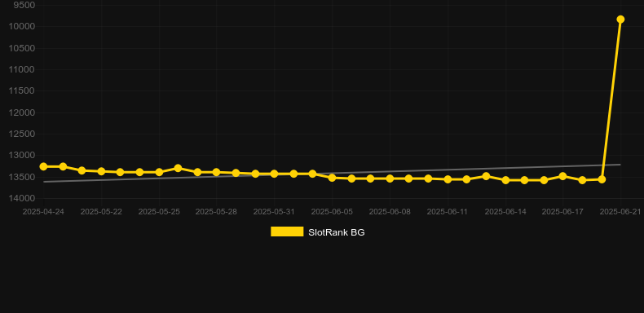Viewport: 644px width, 313px height.
Task: Click the data point above 2025-06-11
Action: pyautogui.click(x=448, y=179)
